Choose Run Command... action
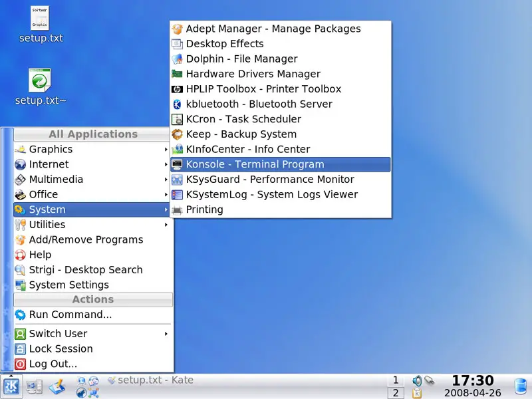This screenshot has width=532, height=399. [x=92, y=315]
